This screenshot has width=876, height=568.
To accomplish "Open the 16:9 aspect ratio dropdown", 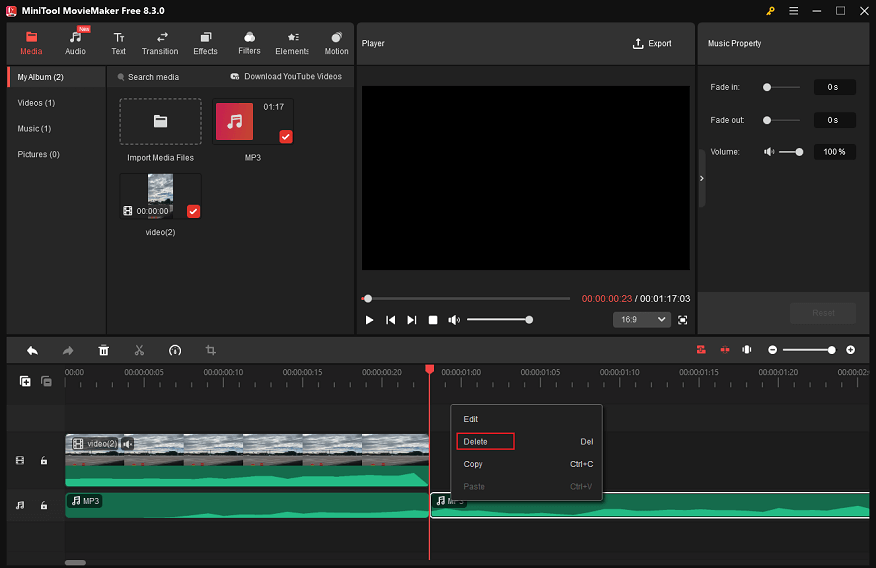I will point(641,319).
